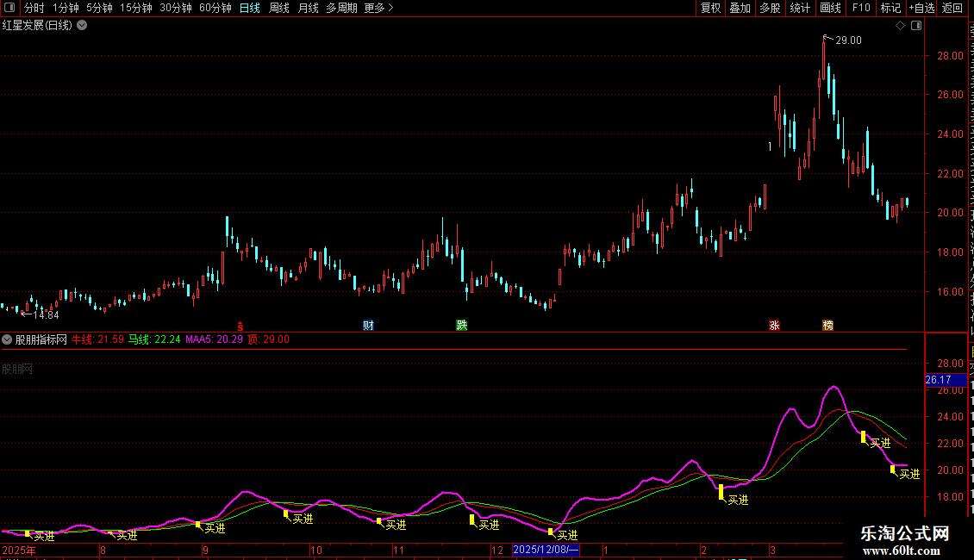Toggle the side panel icon above the chart
The width and height of the screenshot is (974, 560).
916,26
